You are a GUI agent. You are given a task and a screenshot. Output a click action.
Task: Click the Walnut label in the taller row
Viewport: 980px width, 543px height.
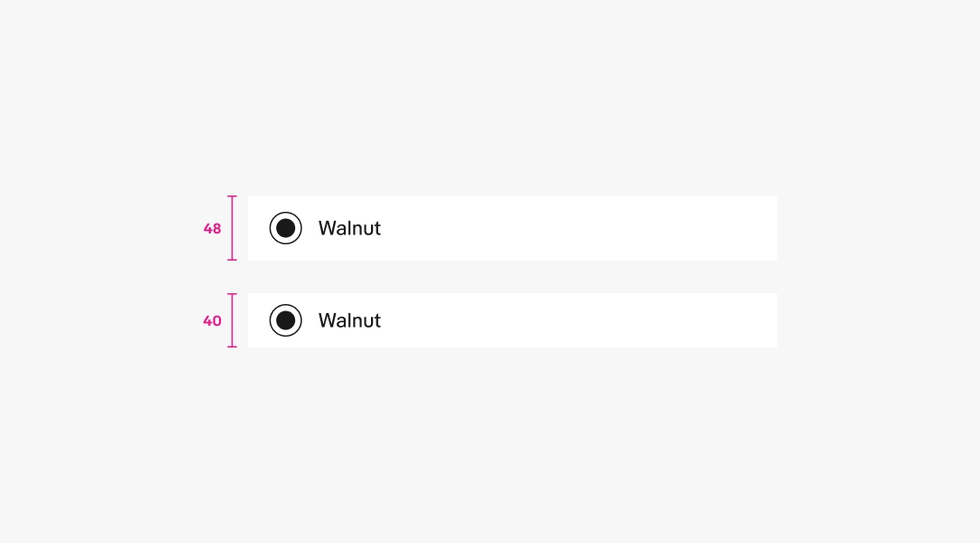tap(349, 228)
